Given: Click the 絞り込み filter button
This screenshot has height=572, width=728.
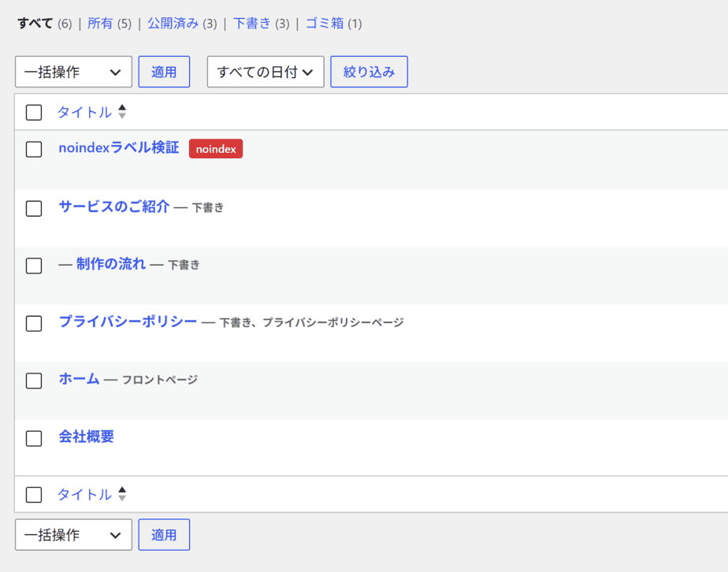Looking at the screenshot, I should [369, 72].
